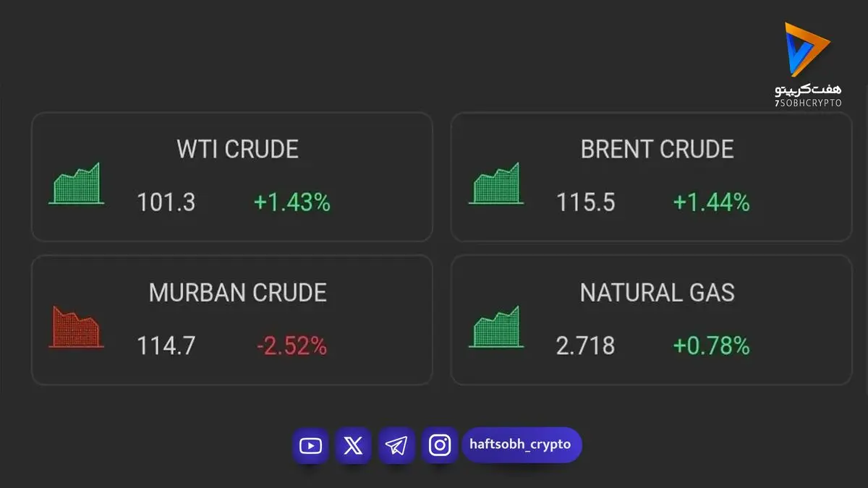Viewport: 868px width, 488px height.
Task: Open the haftsobh_crypto handle
Action: point(521,445)
